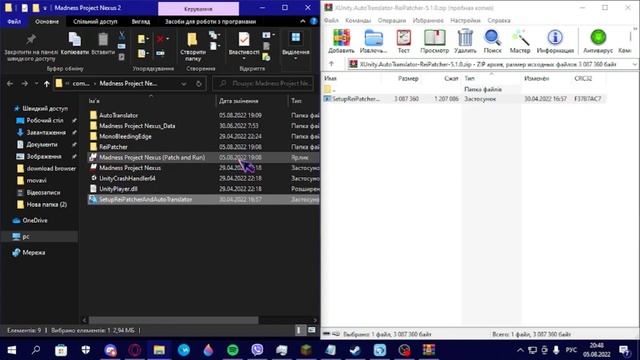
Task: Open the Избранное menu in WinRAR
Action: tap(428, 20)
